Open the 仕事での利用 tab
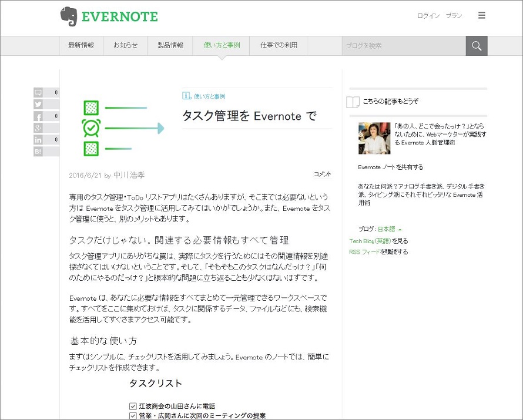 279,46
